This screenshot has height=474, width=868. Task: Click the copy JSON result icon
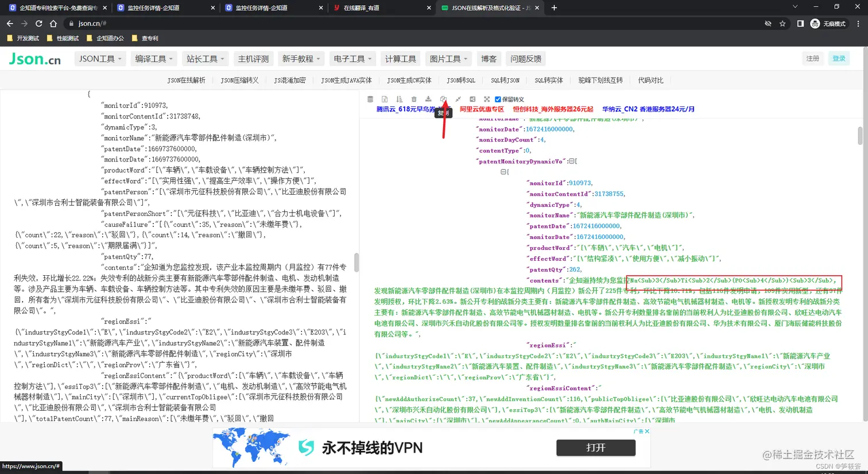point(443,99)
